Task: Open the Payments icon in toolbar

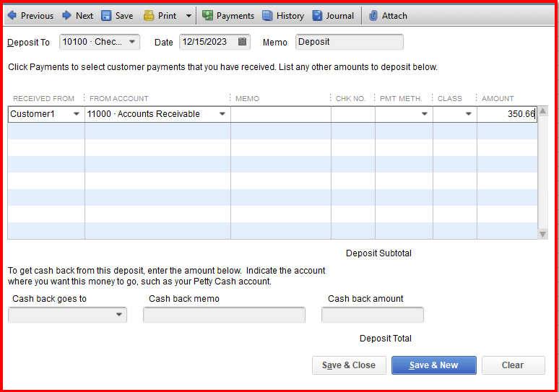Action: point(207,15)
